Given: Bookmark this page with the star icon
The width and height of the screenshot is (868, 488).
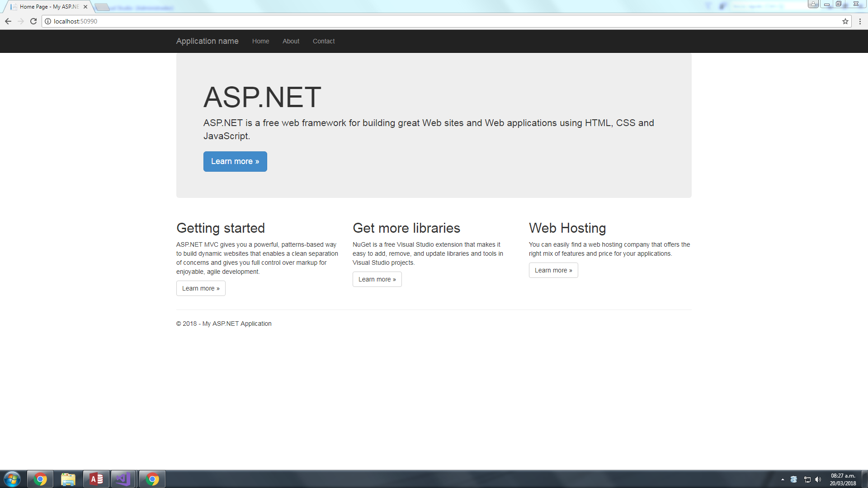Looking at the screenshot, I should click(x=845, y=21).
